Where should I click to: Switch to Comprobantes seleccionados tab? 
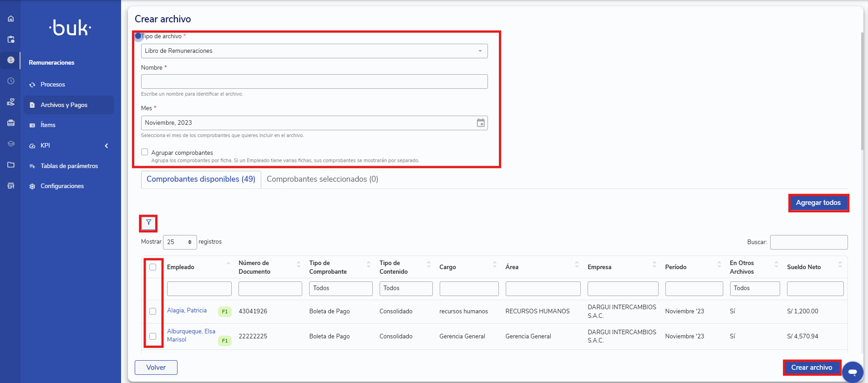click(x=322, y=179)
